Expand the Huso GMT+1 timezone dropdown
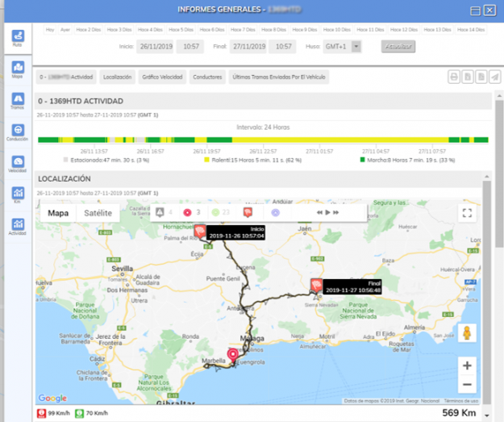This screenshot has width=504, height=422. coord(338,47)
